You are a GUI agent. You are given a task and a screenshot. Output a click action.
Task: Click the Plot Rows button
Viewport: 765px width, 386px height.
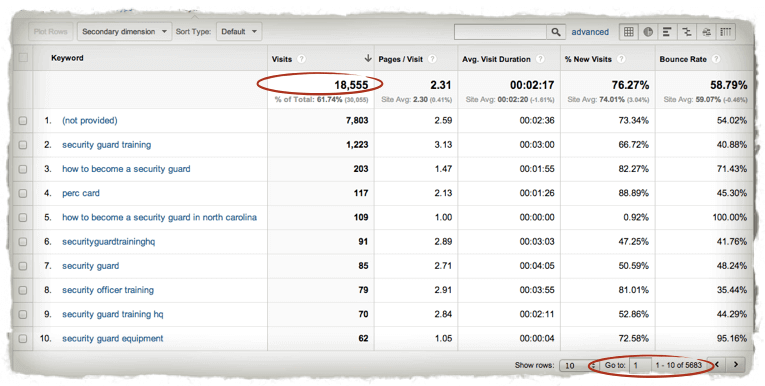pos(51,32)
